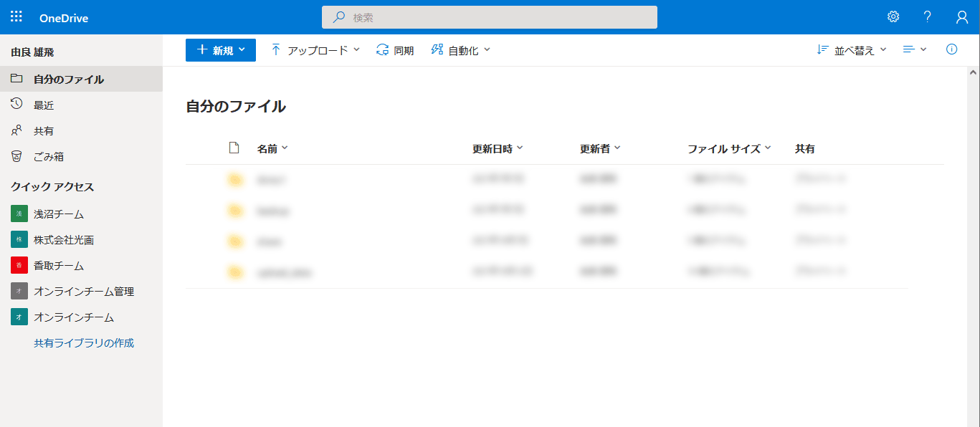The image size is (980, 427).
Task: Open the settings gear icon
Action: [893, 17]
